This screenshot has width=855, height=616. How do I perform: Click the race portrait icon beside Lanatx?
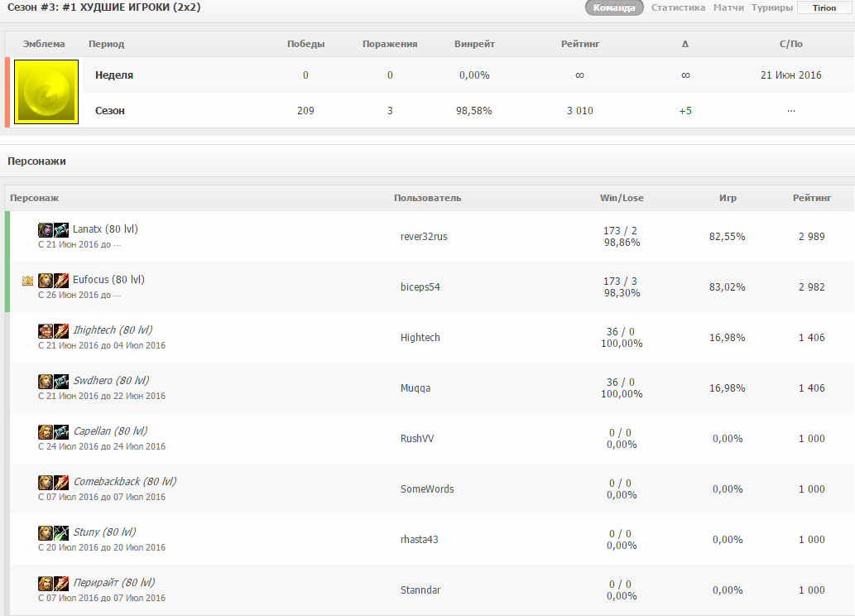[x=46, y=229]
